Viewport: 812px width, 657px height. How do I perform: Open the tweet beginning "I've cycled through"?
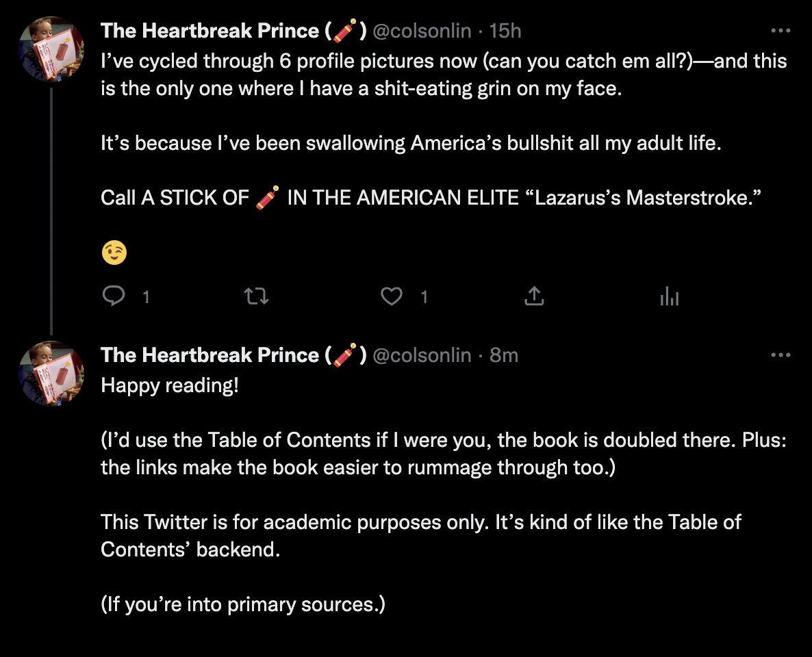(411, 74)
